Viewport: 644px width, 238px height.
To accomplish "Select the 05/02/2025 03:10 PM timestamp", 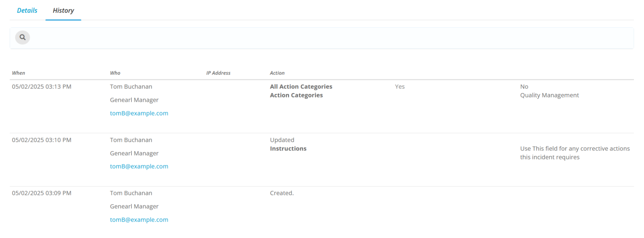I will tap(42, 140).
